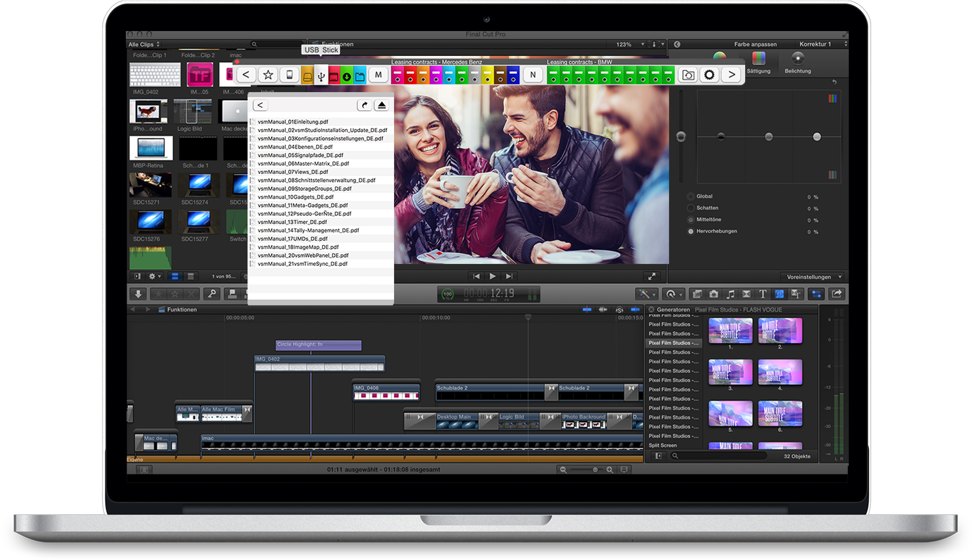Toggle the timeline snapping button
The image size is (972, 560).
pyautogui.click(x=635, y=310)
